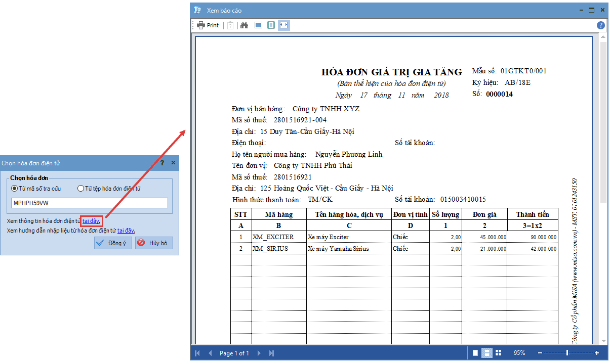This screenshot has height=364, width=610.
Task: Open Find with the binoculars icon
Action: [x=244, y=25]
